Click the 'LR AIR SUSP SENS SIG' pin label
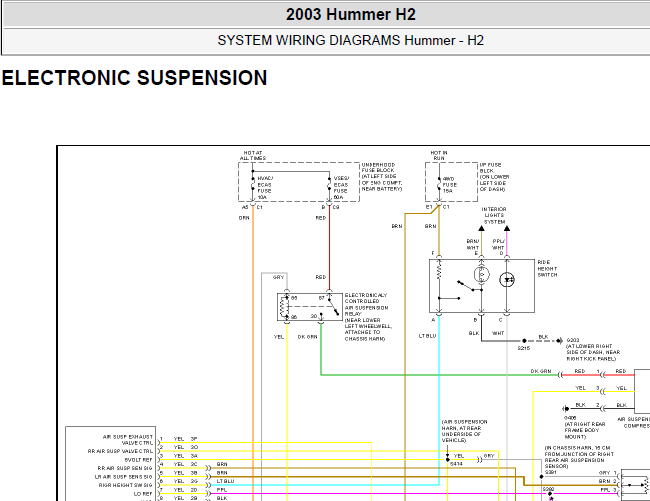 click(124, 477)
